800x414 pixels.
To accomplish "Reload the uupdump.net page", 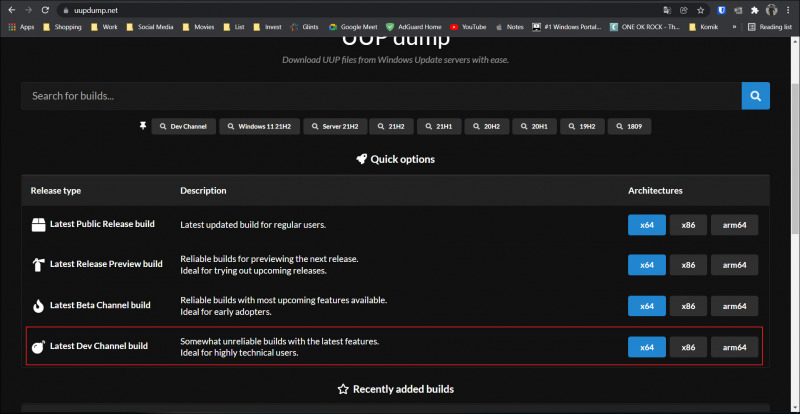I will pyautogui.click(x=45, y=10).
